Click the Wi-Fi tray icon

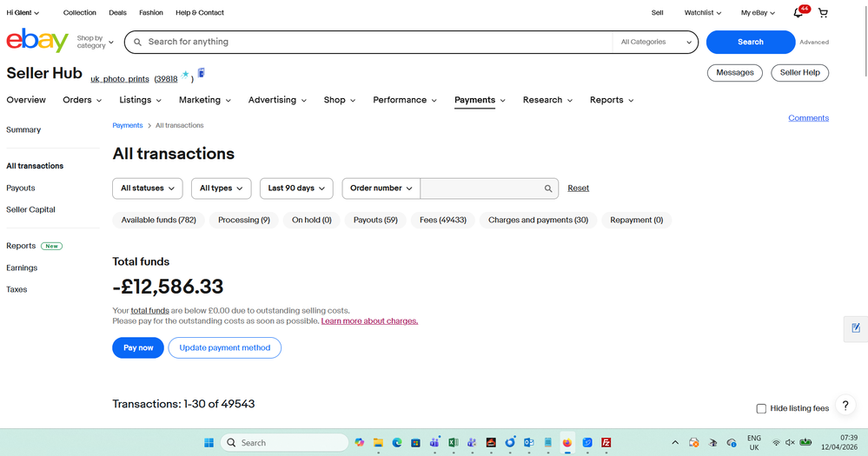(x=776, y=443)
